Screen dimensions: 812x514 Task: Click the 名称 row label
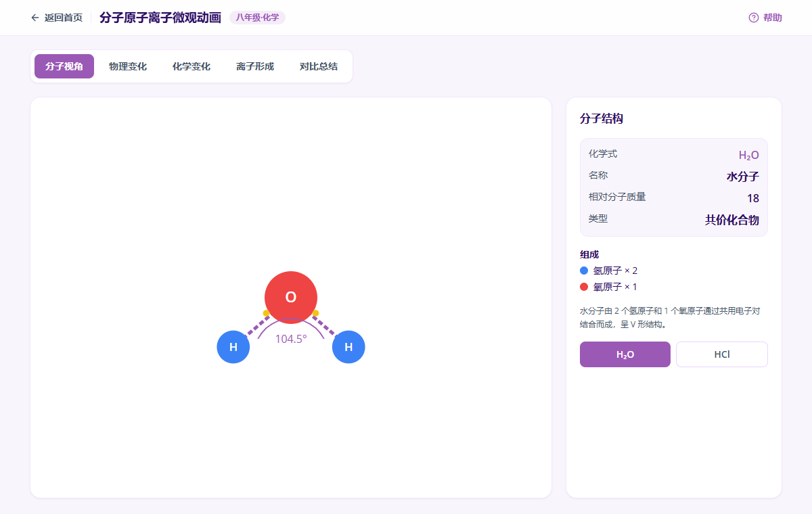click(598, 176)
